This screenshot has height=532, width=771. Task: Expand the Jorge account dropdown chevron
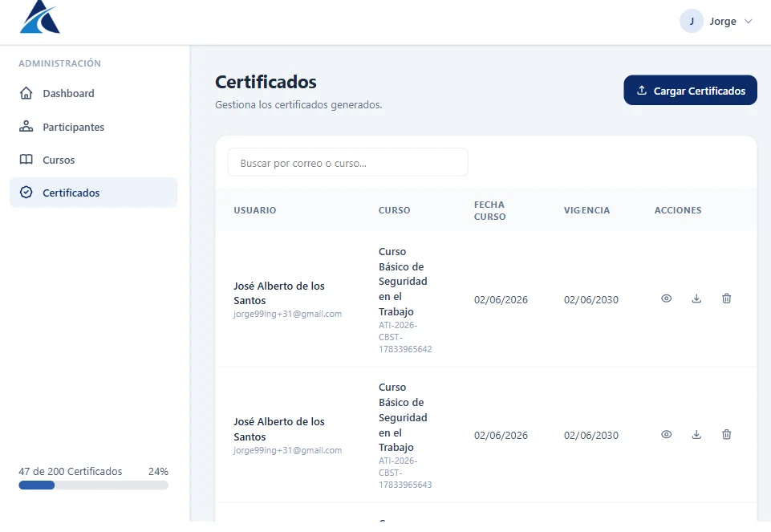coord(748,21)
